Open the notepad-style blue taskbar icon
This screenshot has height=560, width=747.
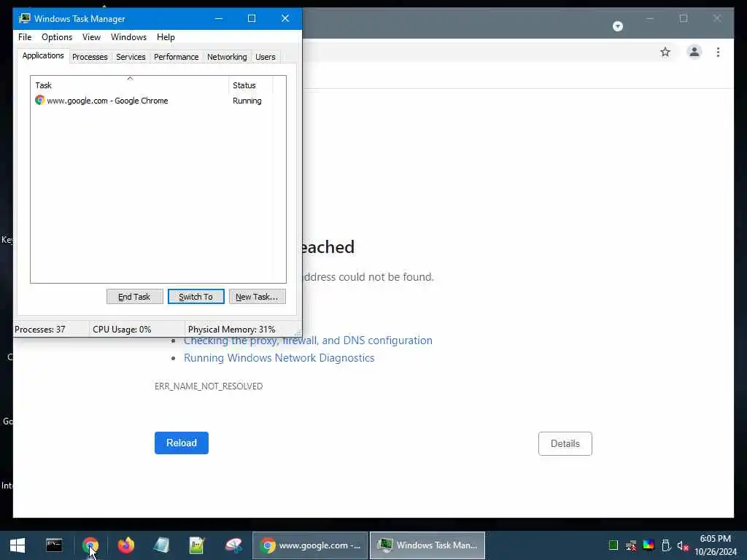161,545
